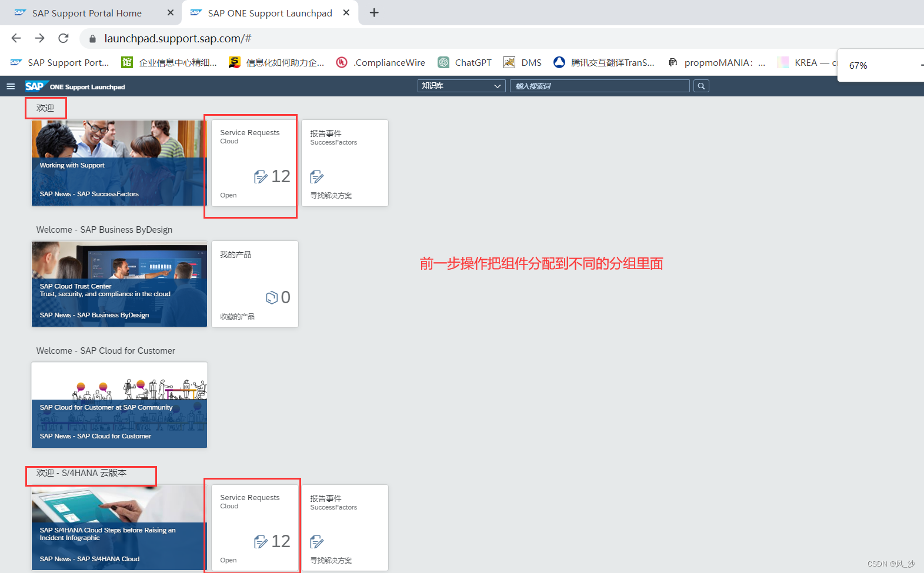Click the Welcome - SAP Business ByDesign heading
The height and width of the screenshot is (573, 924).
click(x=104, y=230)
